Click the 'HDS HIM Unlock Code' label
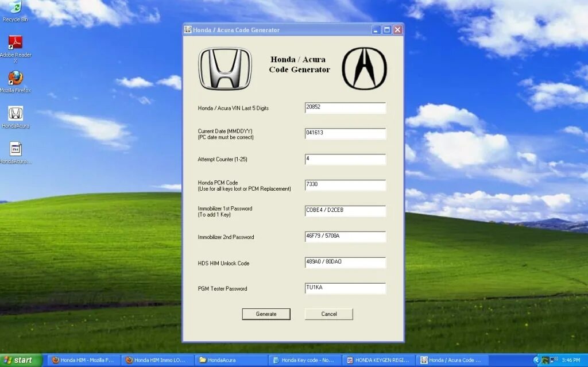The image size is (588, 367). [223, 264]
